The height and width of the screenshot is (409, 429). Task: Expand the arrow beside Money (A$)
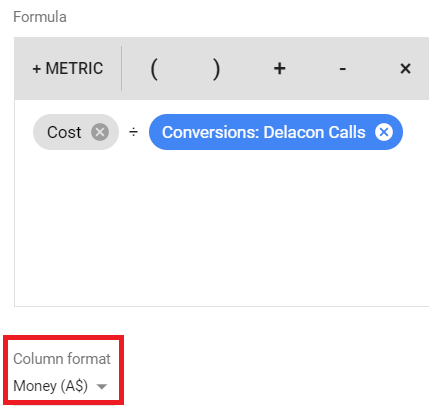pos(102,387)
